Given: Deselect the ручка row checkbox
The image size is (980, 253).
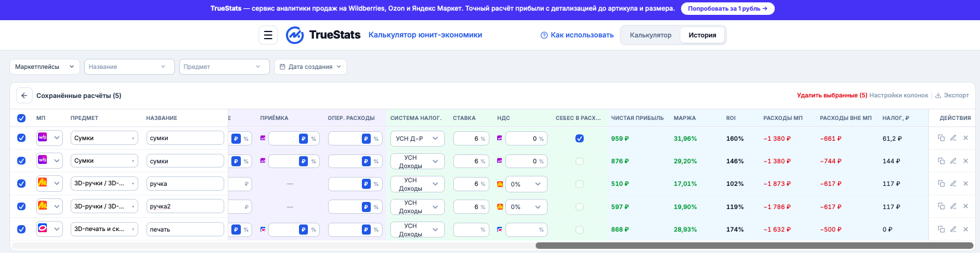Looking at the screenshot, I should (21, 184).
